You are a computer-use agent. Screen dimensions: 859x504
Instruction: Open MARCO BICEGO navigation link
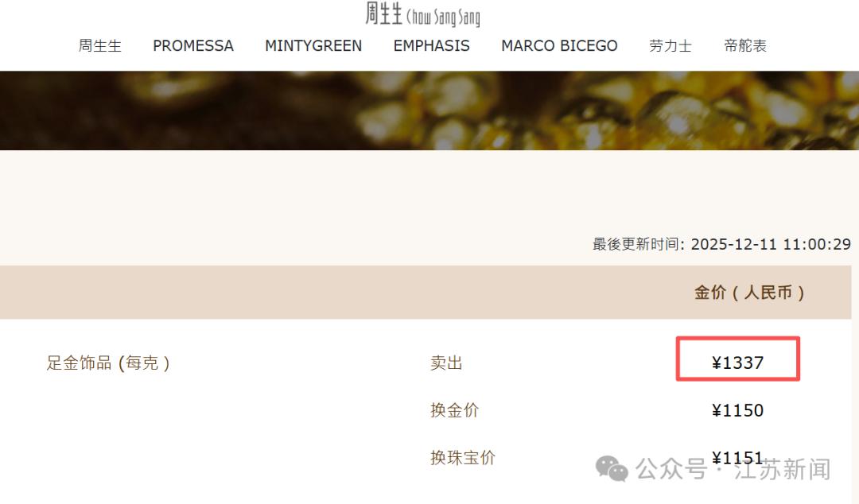tap(559, 45)
